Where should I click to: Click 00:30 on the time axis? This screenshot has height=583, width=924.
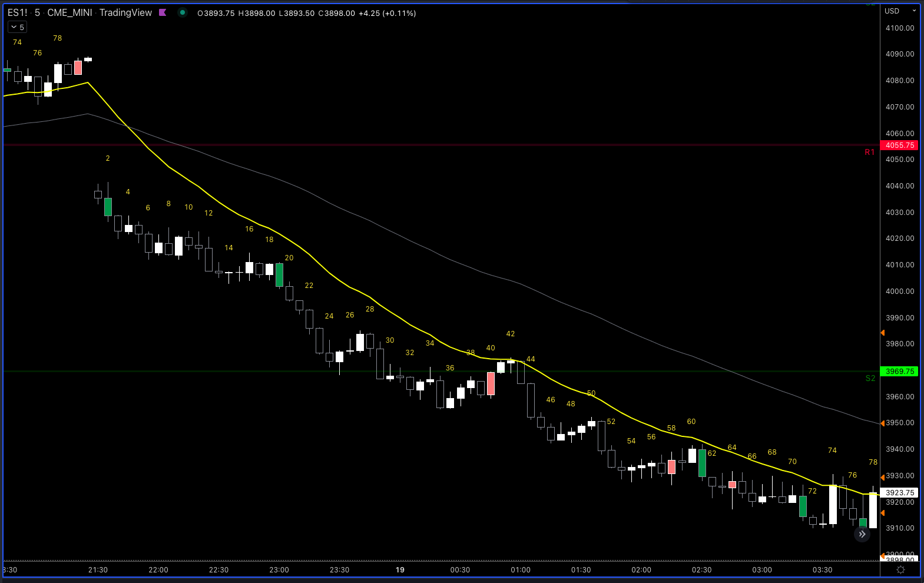[460, 570]
